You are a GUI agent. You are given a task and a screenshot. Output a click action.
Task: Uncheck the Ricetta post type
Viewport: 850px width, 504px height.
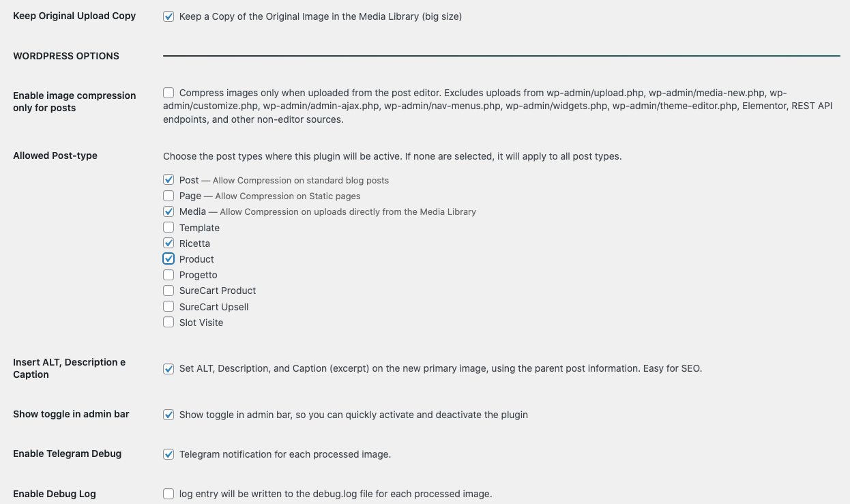pos(168,243)
